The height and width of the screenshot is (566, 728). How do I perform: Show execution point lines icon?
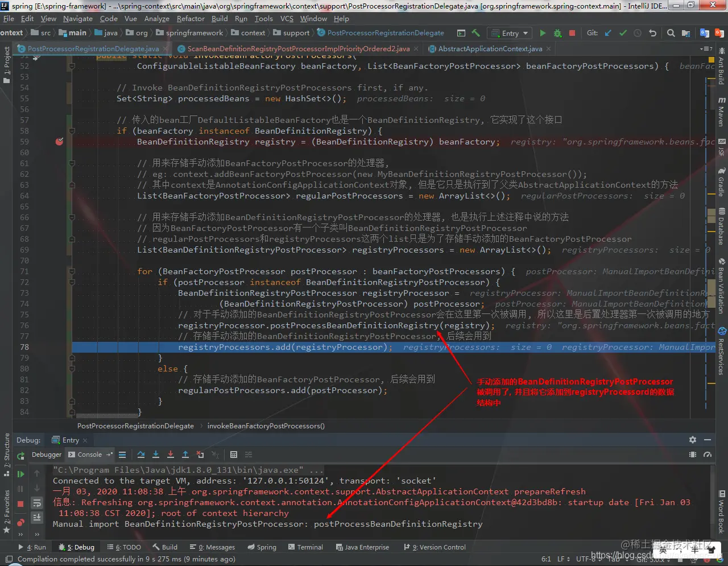click(122, 455)
